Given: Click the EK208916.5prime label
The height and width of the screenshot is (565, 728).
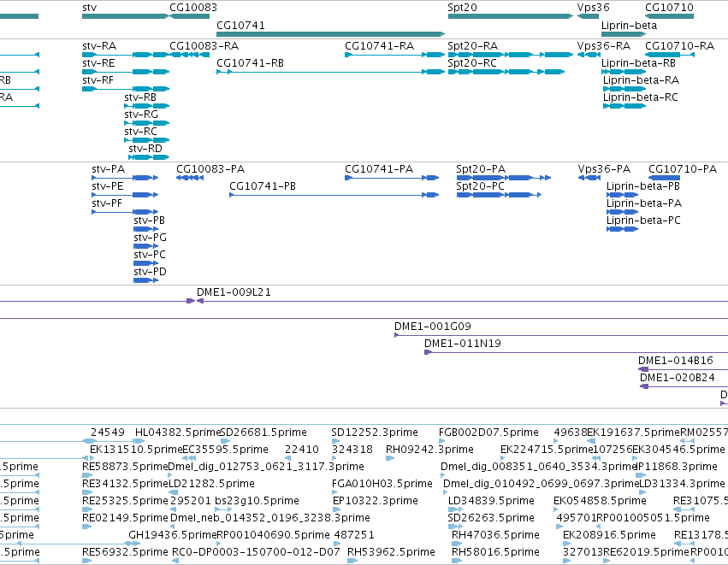Looking at the screenshot, I should (x=609, y=535).
